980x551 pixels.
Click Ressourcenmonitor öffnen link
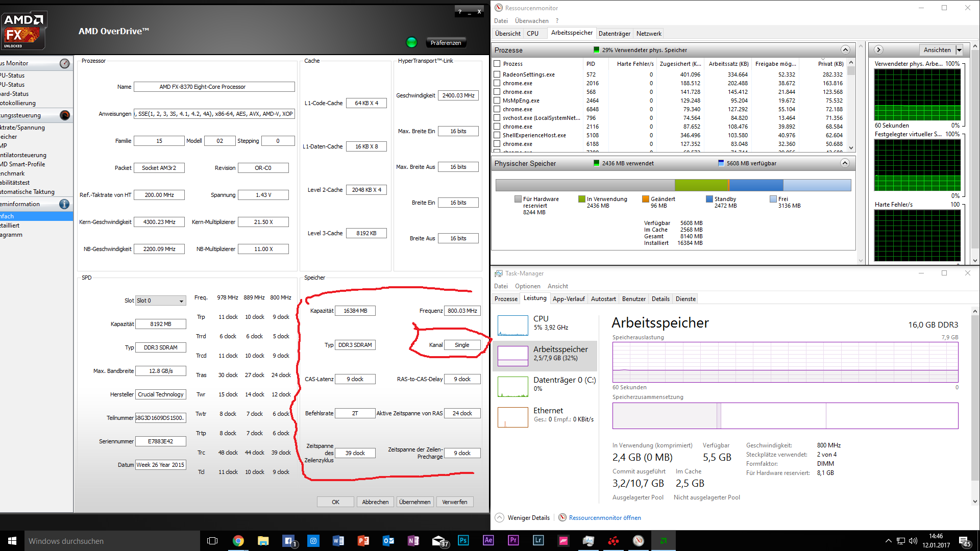(x=604, y=518)
